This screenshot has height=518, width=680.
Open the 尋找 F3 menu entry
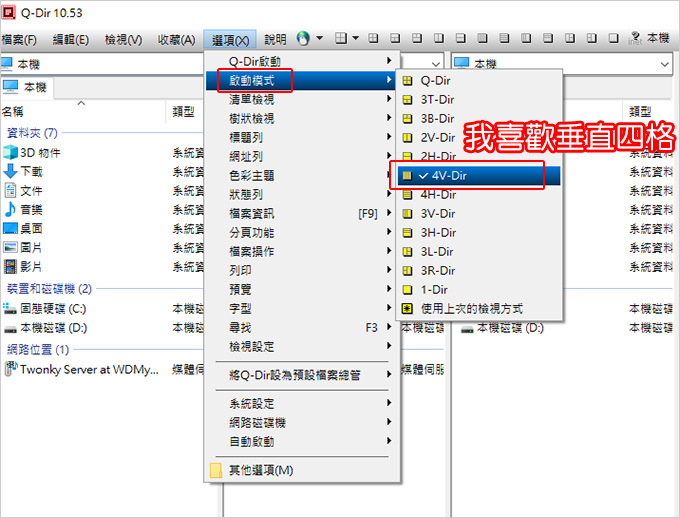tap(302, 328)
